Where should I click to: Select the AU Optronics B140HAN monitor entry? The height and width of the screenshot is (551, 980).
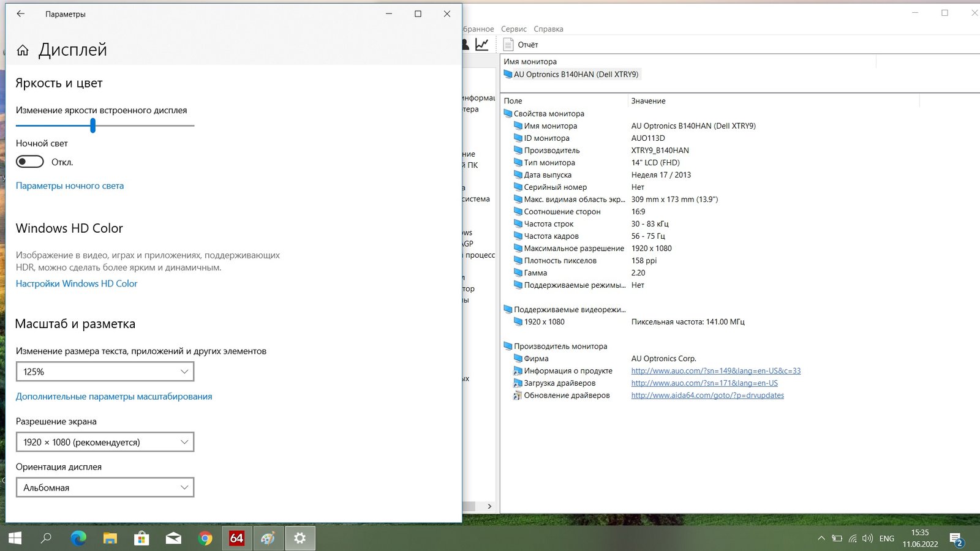(x=571, y=74)
